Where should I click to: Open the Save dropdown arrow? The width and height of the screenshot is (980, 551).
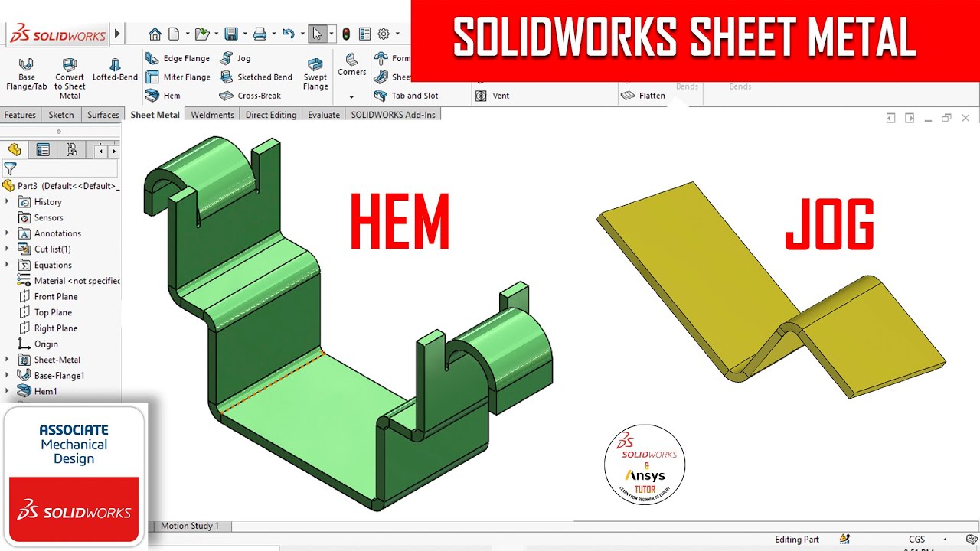point(244,34)
